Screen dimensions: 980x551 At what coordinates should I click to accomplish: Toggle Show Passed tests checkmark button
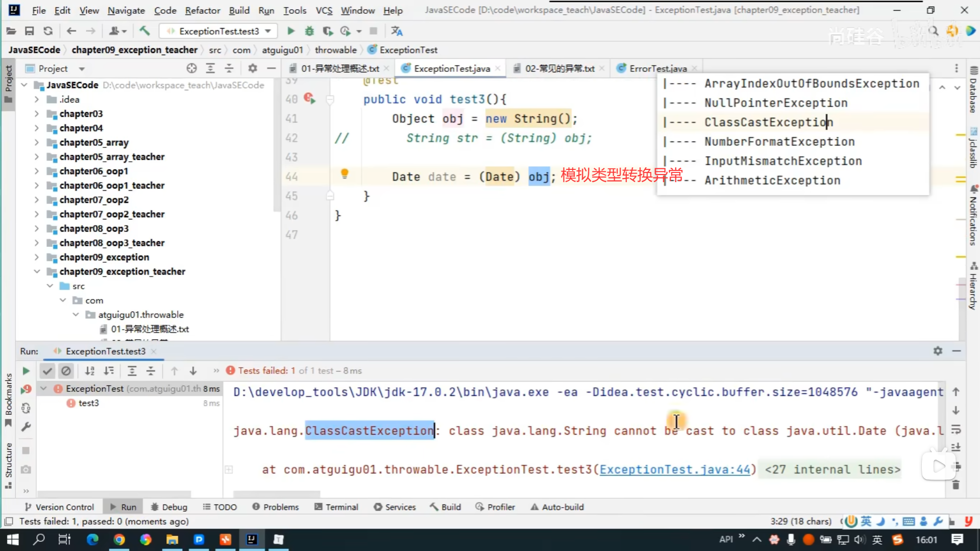pos(47,371)
